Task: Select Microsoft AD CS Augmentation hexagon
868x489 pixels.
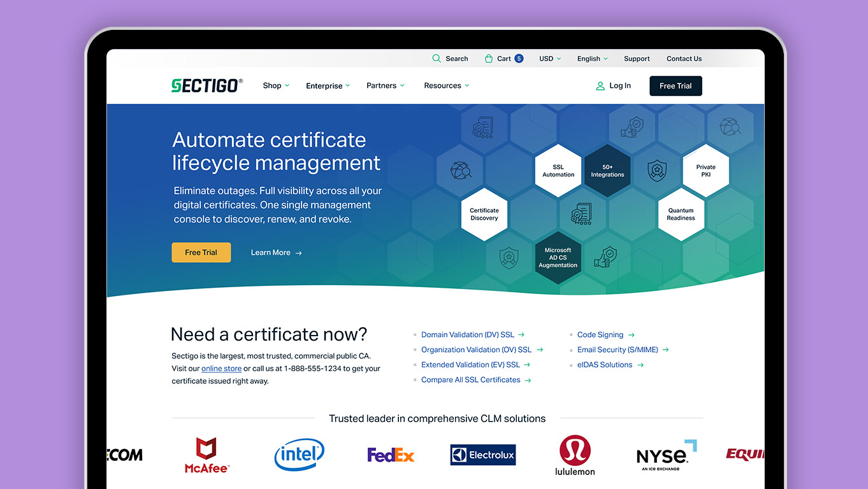Action: tap(558, 257)
